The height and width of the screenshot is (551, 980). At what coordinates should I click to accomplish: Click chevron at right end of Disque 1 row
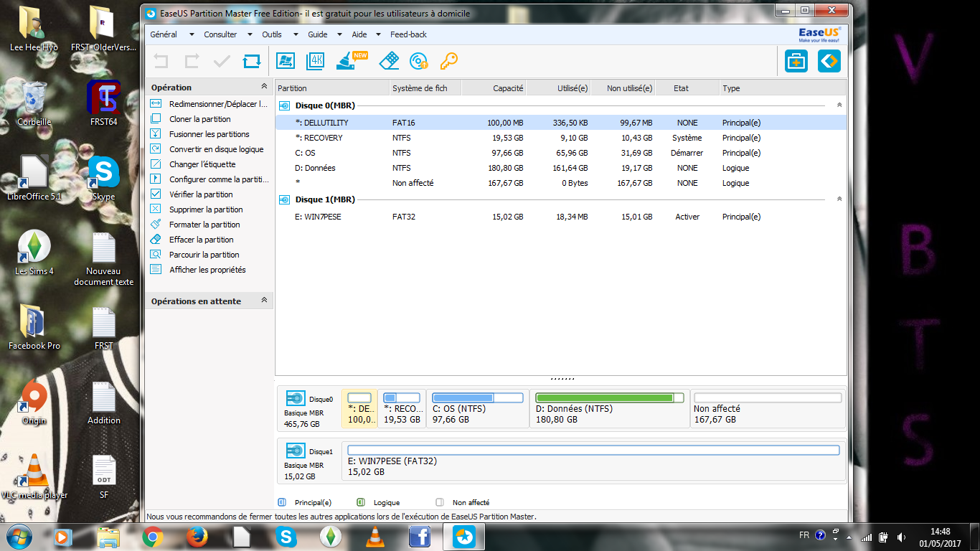tap(839, 199)
